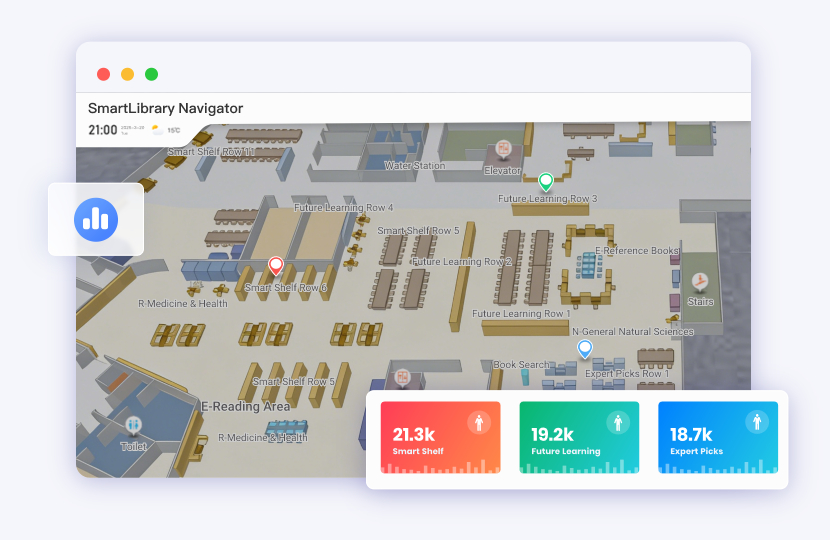830x540 pixels.
Task: Click the 21:00 clock display
Action: (x=103, y=130)
